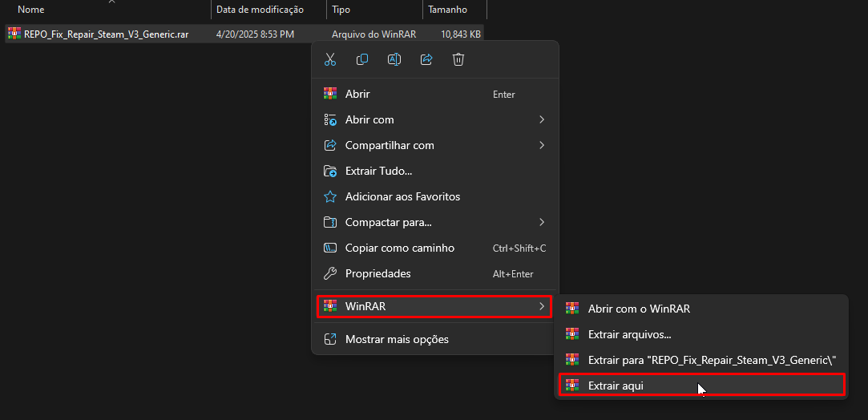Open the Compactar para... submenu
Screen dimensions: 868x420
434,223
